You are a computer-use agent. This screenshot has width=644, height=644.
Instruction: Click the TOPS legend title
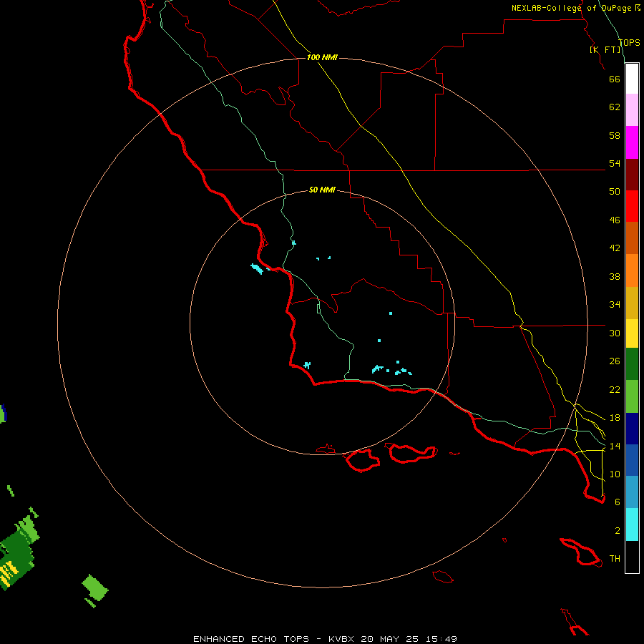(x=629, y=43)
